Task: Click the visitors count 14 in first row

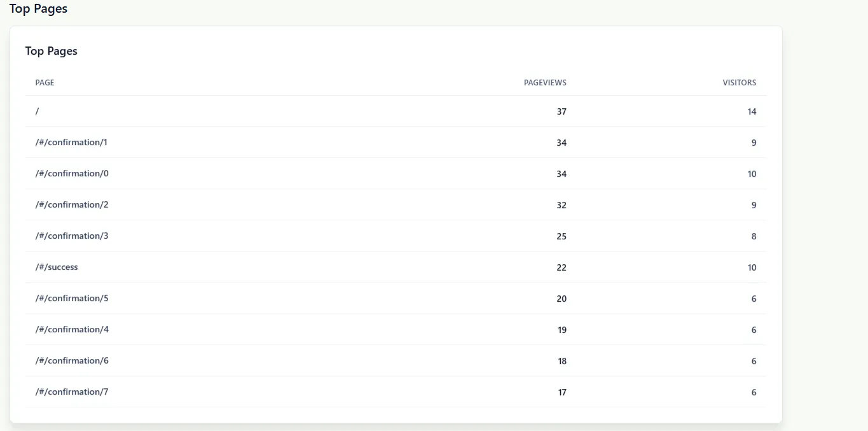Action: coord(752,111)
